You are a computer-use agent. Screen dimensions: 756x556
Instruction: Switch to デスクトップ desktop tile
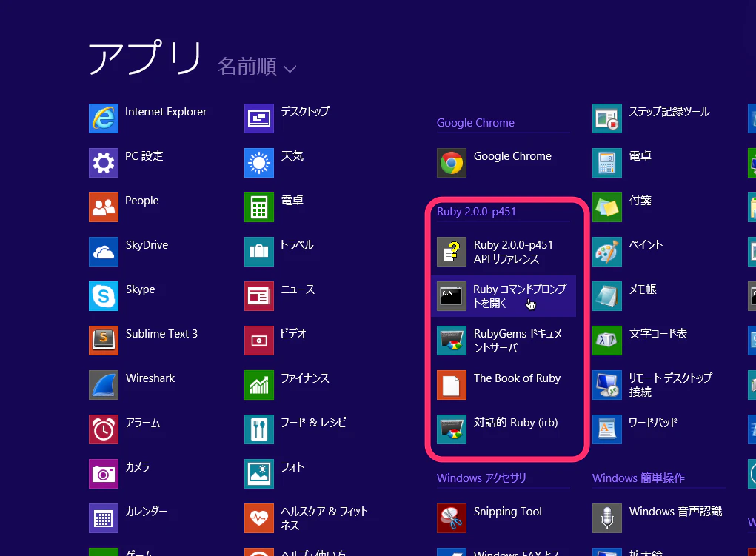[x=287, y=118]
